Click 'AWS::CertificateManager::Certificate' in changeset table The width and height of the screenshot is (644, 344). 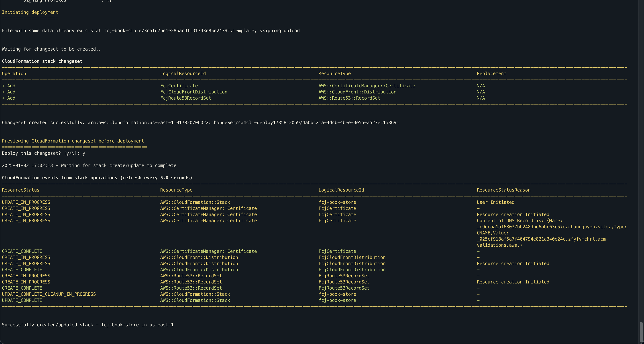(367, 86)
